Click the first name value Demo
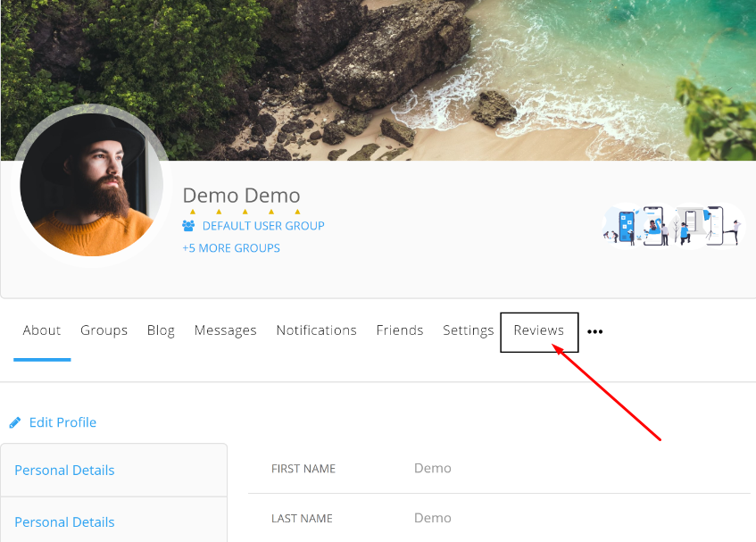This screenshot has height=542, width=756. [x=433, y=468]
